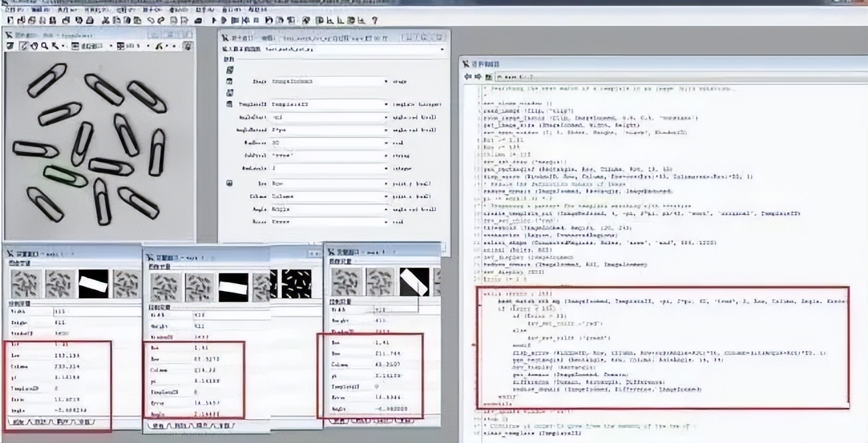Viewport: 868px width, 443px height.
Task: Click white rectangle thumbnail in leftmost variable window
Action: [93, 283]
